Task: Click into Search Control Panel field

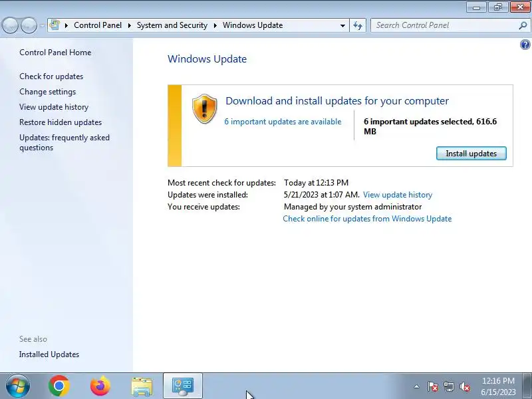Action: pyautogui.click(x=444, y=25)
